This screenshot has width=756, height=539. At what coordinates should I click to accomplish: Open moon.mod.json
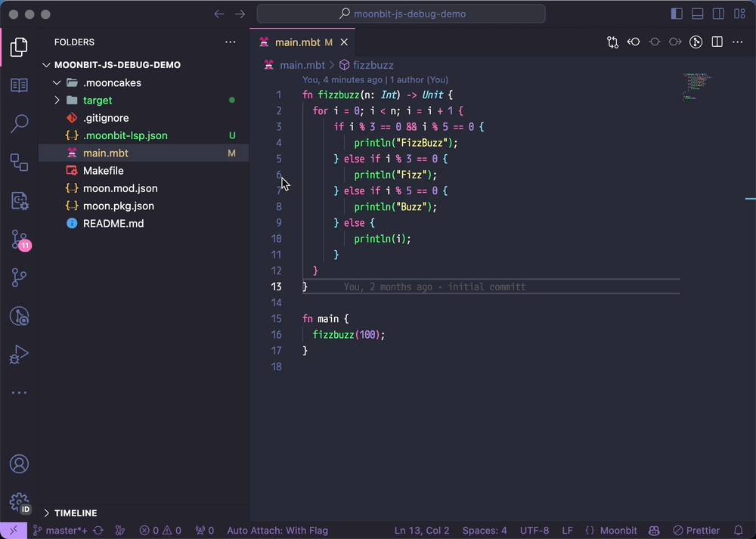[x=144, y=188]
